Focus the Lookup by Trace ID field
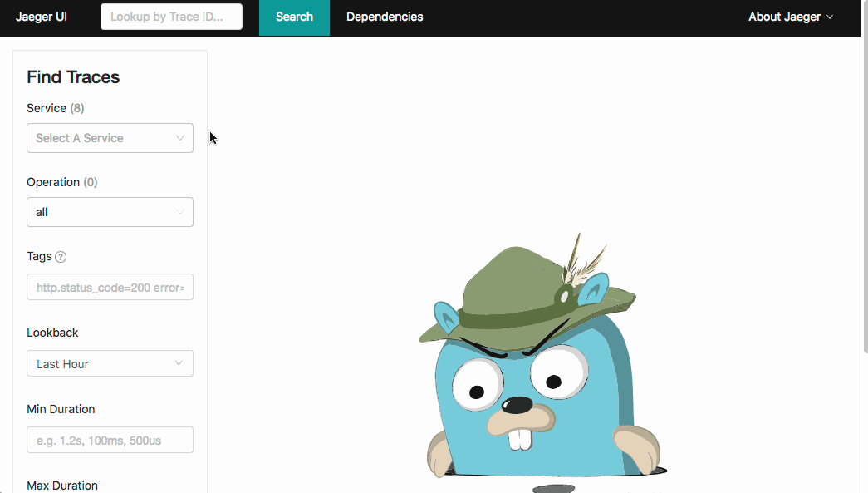Image resolution: width=868 pixels, height=493 pixels. pyautogui.click(x=171, y=17)
